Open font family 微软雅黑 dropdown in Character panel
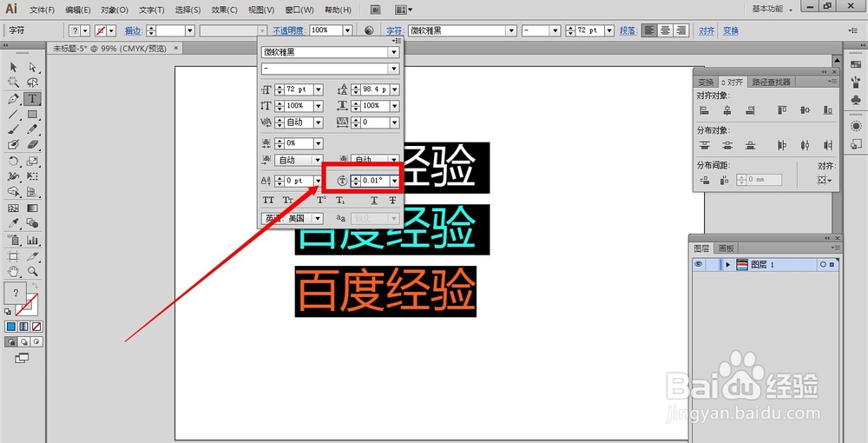The height and width of the screenshot is (443, 868). 393,52
